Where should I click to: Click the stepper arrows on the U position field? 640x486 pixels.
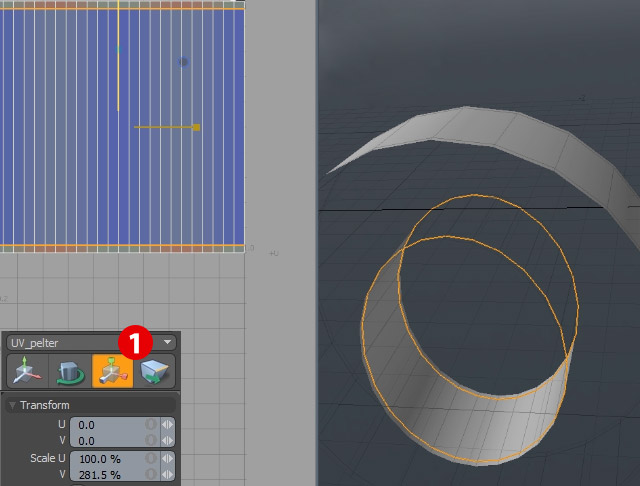pos(167,425)
